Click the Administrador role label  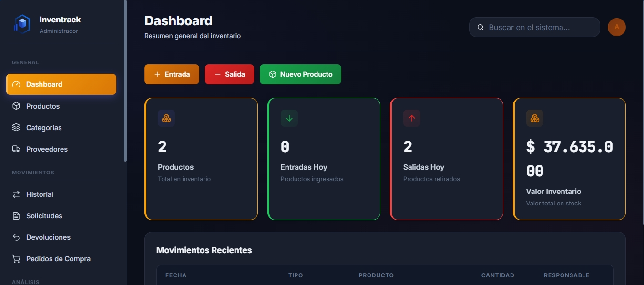pos(59,31)
